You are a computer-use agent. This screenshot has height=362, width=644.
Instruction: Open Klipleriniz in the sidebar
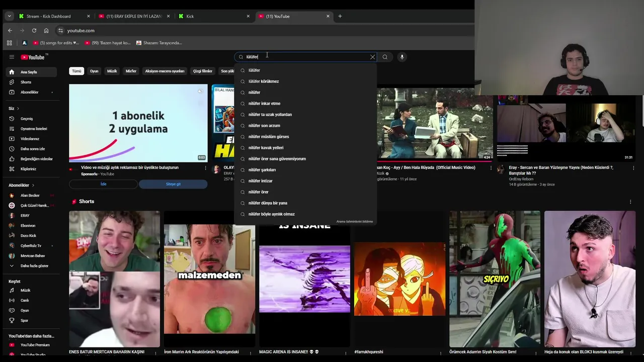(x=32, y=169)
